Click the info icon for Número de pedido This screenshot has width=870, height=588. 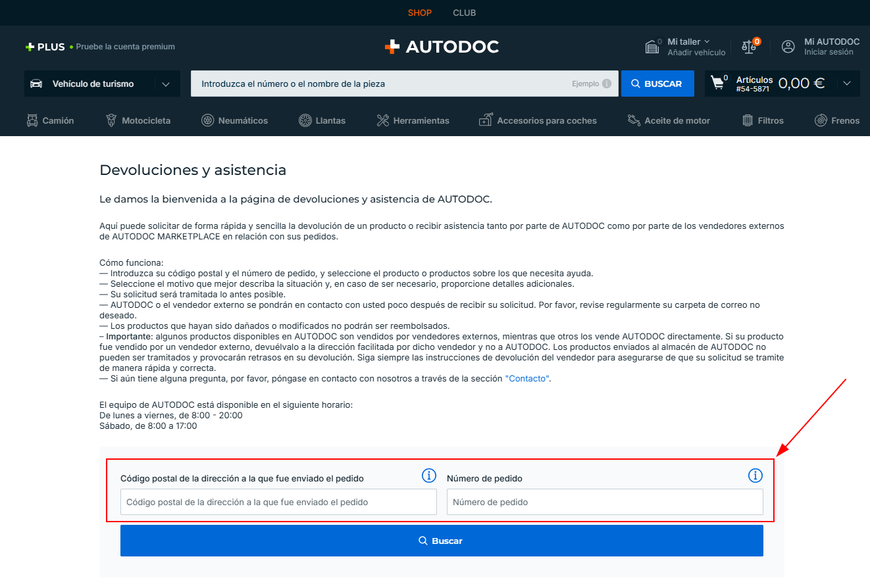(755, 476)
